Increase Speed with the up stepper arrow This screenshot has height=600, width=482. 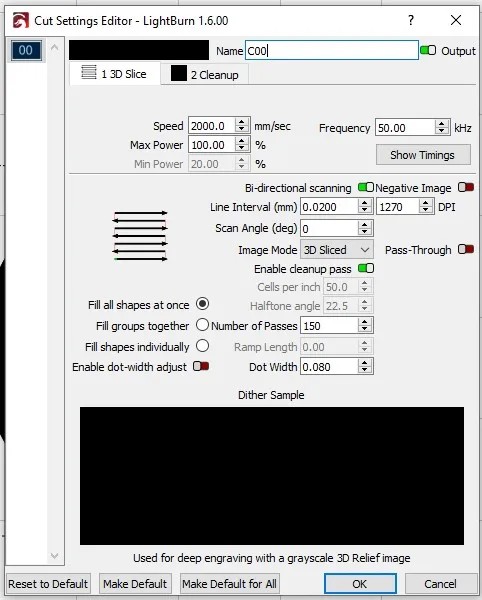point(241,122)
